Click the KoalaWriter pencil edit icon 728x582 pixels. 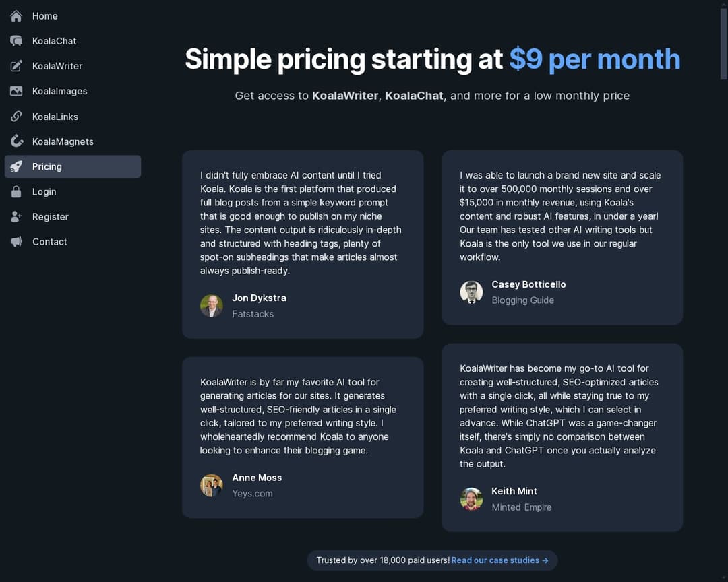pos(16,66)
